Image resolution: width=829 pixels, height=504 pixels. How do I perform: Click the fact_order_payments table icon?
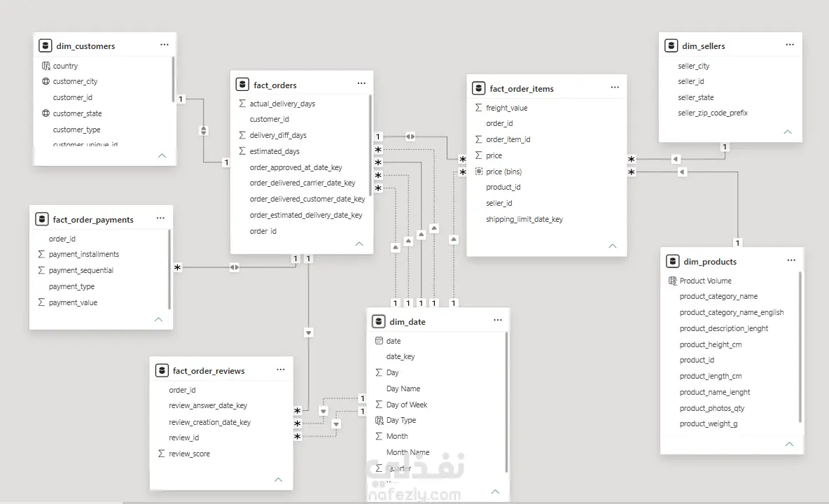coord(42,218)
